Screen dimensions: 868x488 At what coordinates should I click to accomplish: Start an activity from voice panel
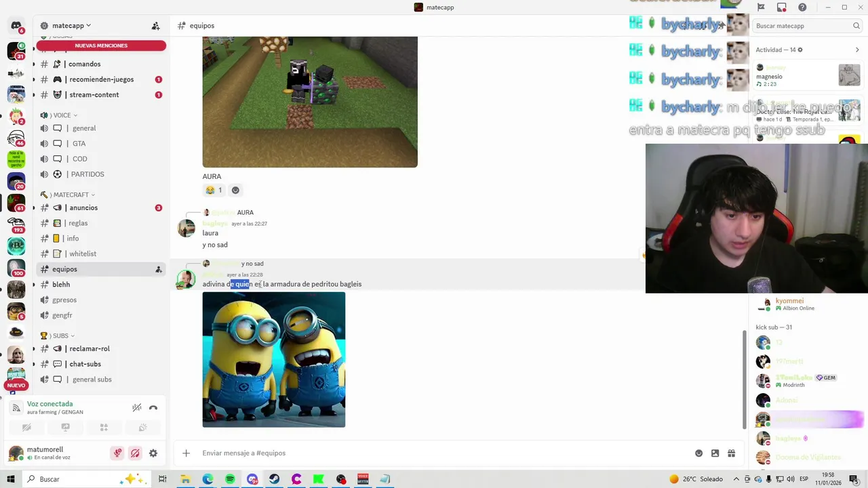[104, 428]
